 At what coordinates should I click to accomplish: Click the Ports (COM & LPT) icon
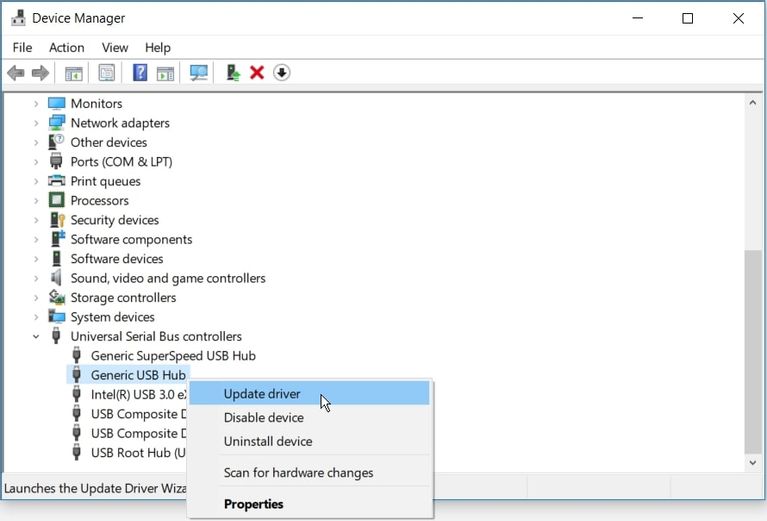[56, 161]
